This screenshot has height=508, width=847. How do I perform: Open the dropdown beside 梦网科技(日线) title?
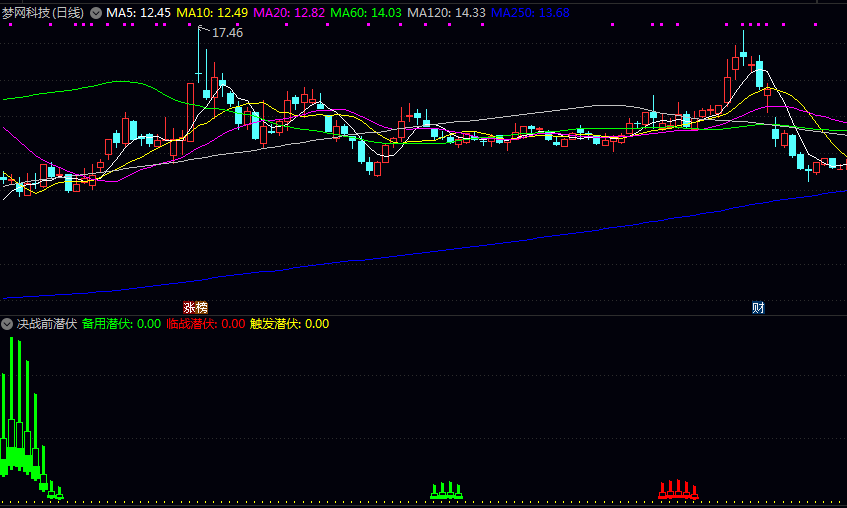tap(96, 13)
